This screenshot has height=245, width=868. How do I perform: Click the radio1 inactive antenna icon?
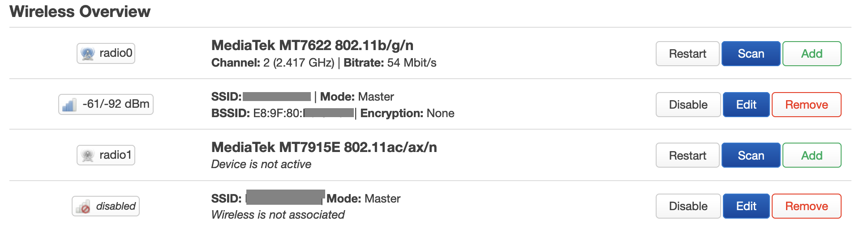(x=87, y=156)
